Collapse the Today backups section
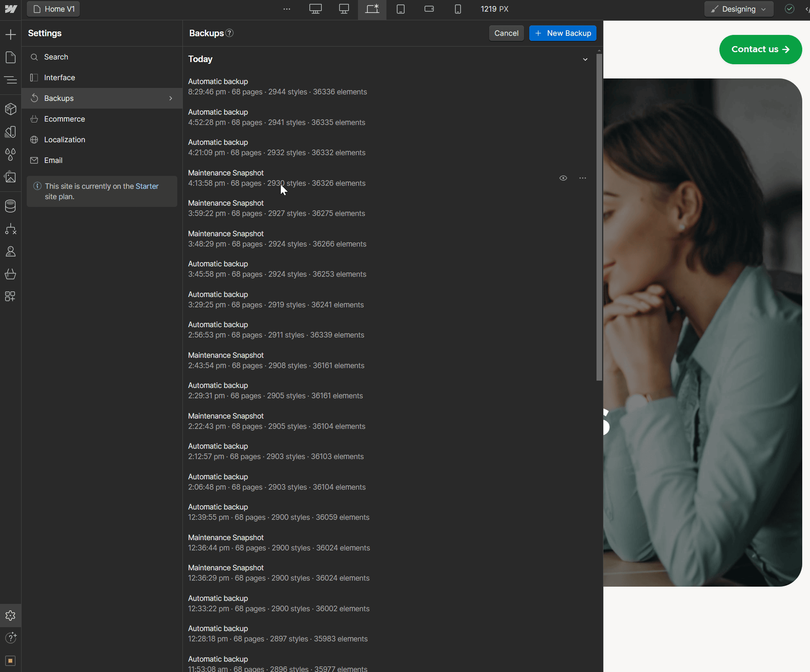This screenshot has height=672, width=810. point(585,59)
